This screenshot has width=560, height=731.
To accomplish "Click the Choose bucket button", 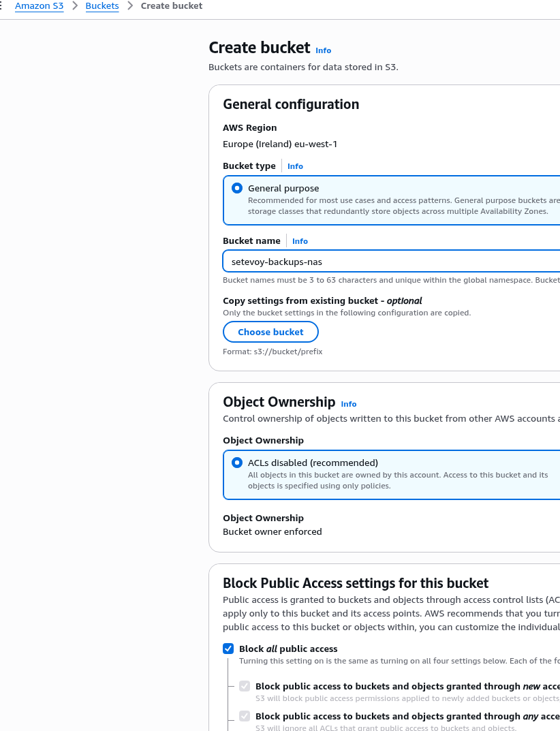I will [270, 332].
